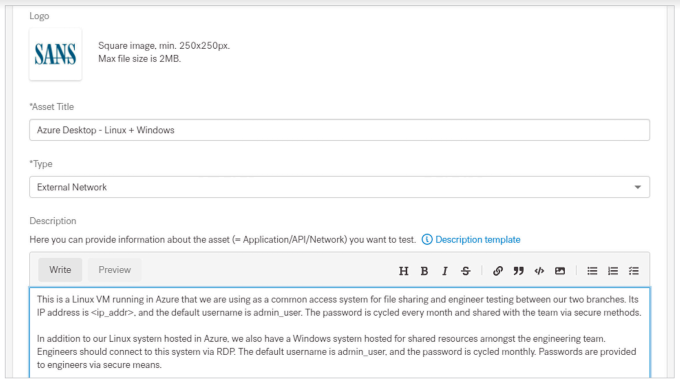Add a numbered list
This screenshot has height=384, width=680.
tap(613, 271)
